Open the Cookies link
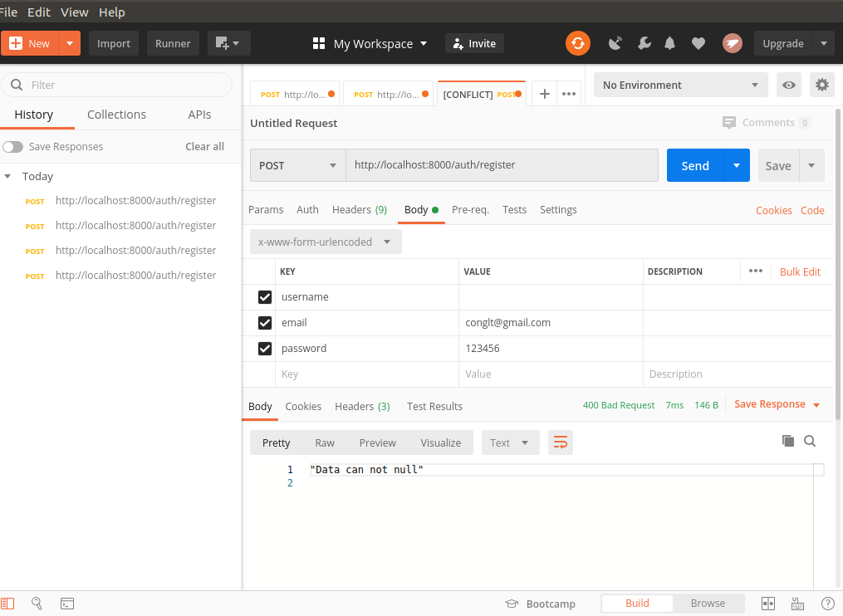 click(773, 210)
